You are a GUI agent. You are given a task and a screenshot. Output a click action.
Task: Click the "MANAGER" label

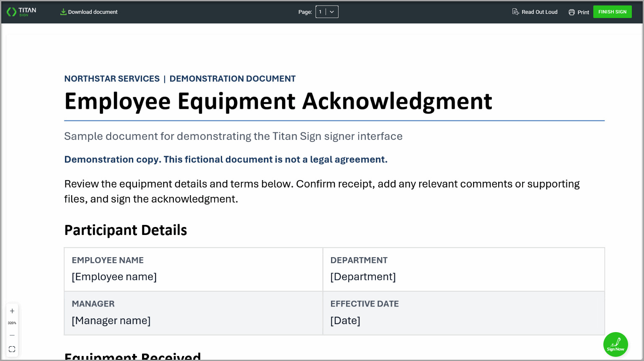click(93, 304)
